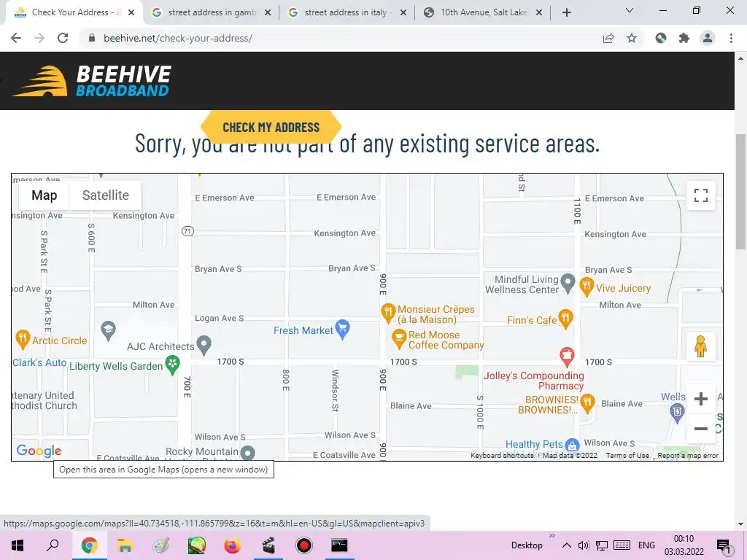Viewport: 747px width, 560px height.
Task: Zoom in on the map
Action: (701, 399)
